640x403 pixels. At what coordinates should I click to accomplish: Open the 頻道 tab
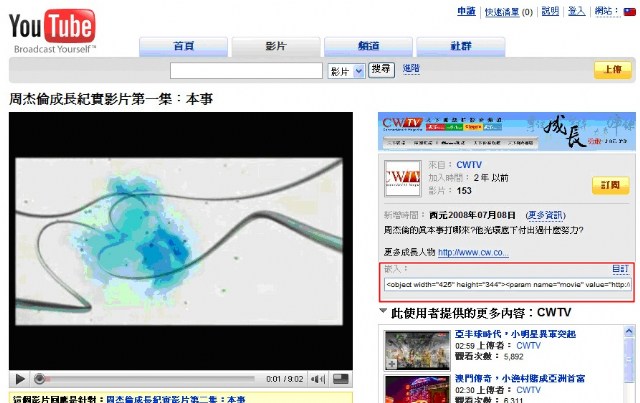369,46
